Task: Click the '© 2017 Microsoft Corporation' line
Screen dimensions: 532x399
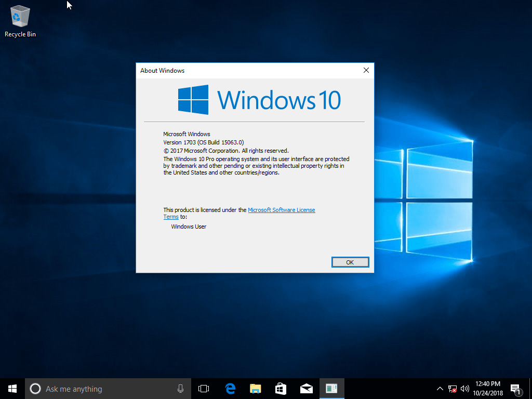Action: pyautogui.click(x=226, y=151)
